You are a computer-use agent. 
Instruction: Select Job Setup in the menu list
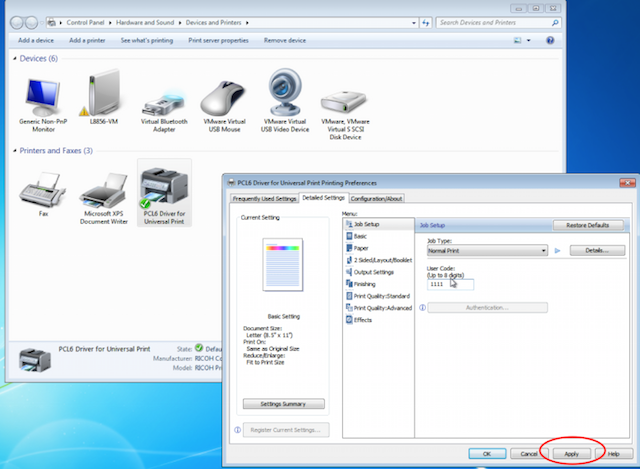click(379, 224)
